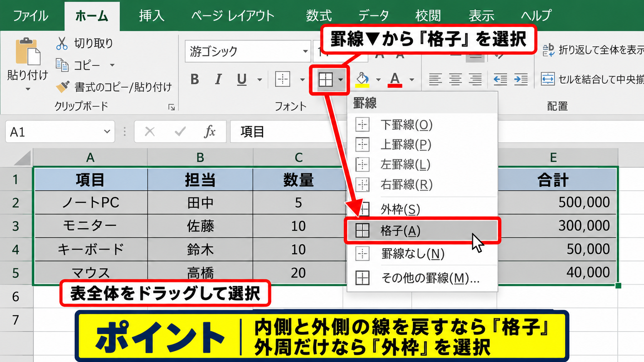Click Merge and Center (セルを結合して中央揃え) button
This screenshot has width=644, height=362.
[592, 79]
